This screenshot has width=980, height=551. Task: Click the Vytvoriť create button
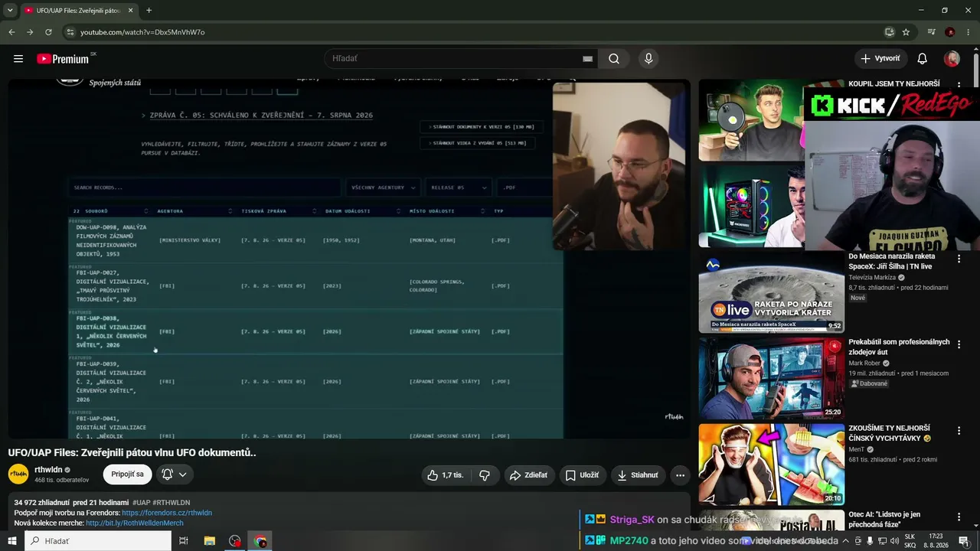[880, 59]
